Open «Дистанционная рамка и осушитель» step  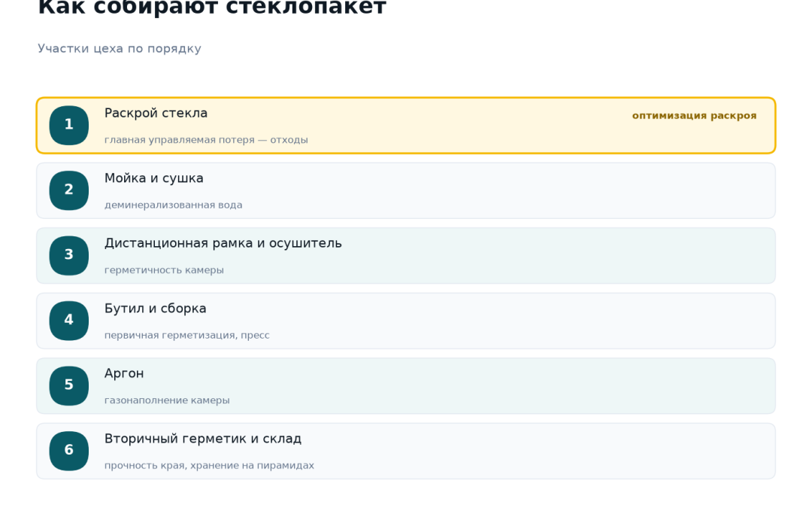click(x=405, y=256)
